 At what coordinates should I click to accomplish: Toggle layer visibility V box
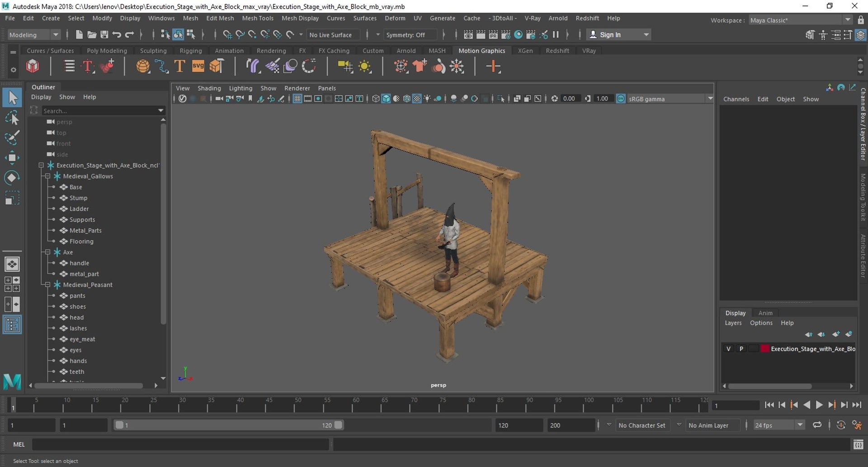click(728, 348)
